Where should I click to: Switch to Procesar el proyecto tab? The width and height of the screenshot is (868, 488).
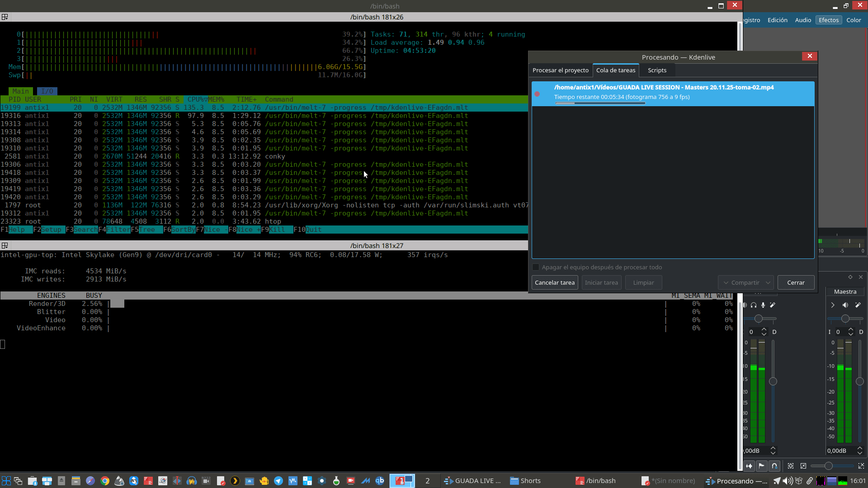point(560,70)
